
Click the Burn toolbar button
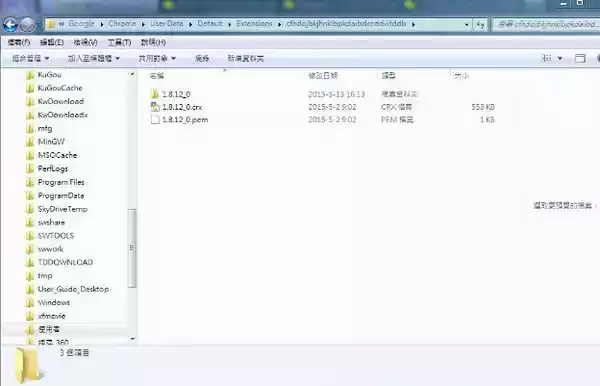pyautogui.click(x=202, y=58)
